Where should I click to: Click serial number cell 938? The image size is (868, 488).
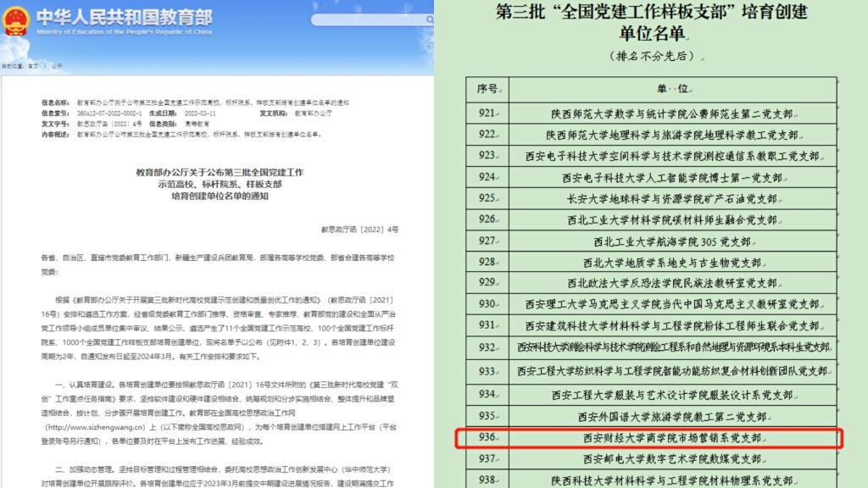[x=487, y=480]
